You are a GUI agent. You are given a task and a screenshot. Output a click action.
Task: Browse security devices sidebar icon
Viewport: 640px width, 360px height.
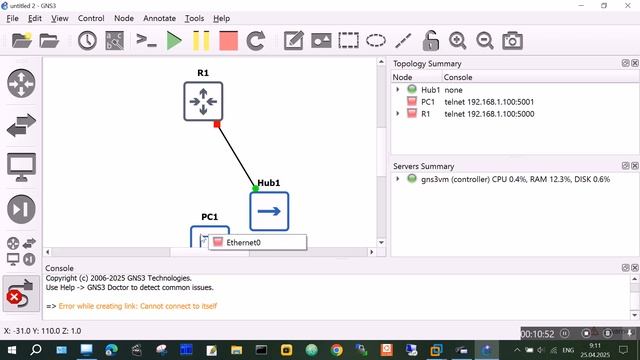(21, 209)
